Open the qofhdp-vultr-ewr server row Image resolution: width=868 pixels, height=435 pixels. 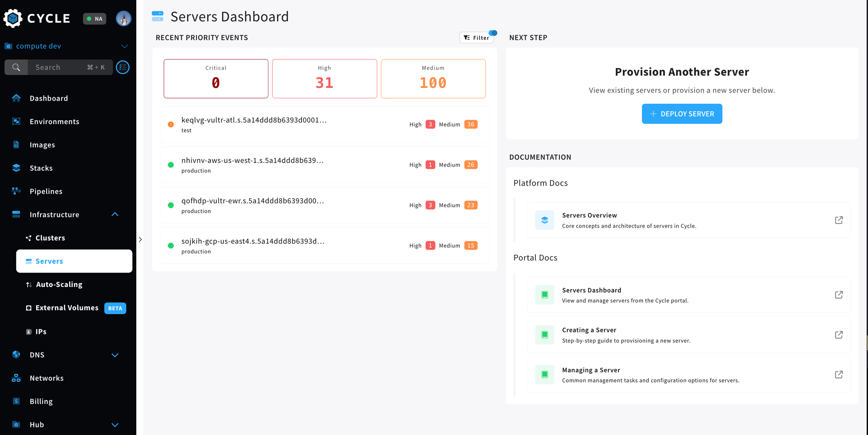pos(324,205)
